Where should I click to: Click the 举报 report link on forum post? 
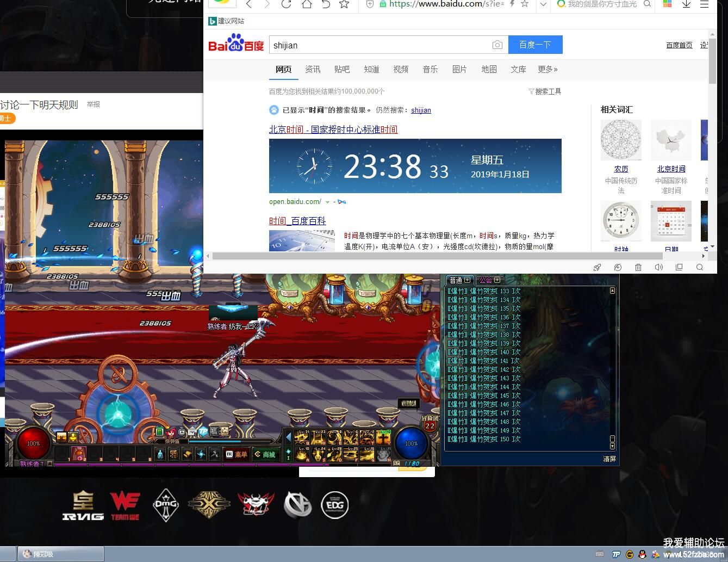(x=94, y=104)
